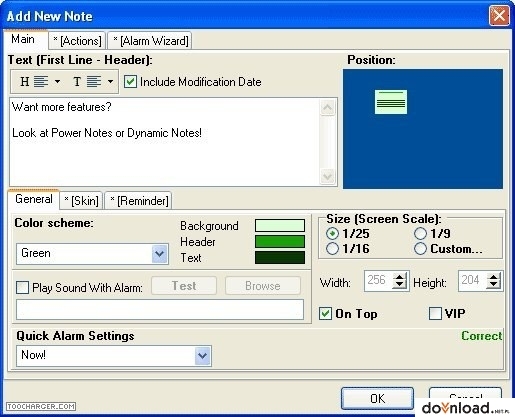Switch to the [Reminder] tab
Screen dimensions: 515x417
coord(139,201)
